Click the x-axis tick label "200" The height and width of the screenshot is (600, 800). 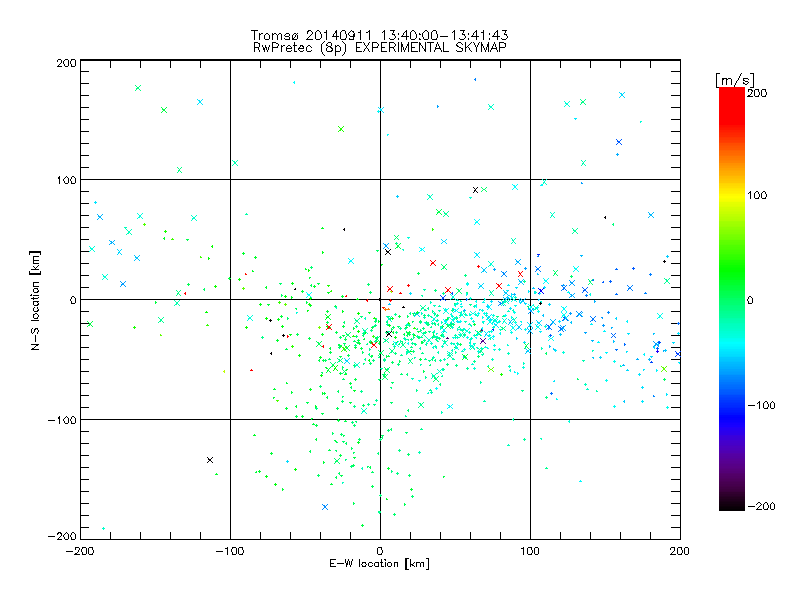click(x=680, y=551)
